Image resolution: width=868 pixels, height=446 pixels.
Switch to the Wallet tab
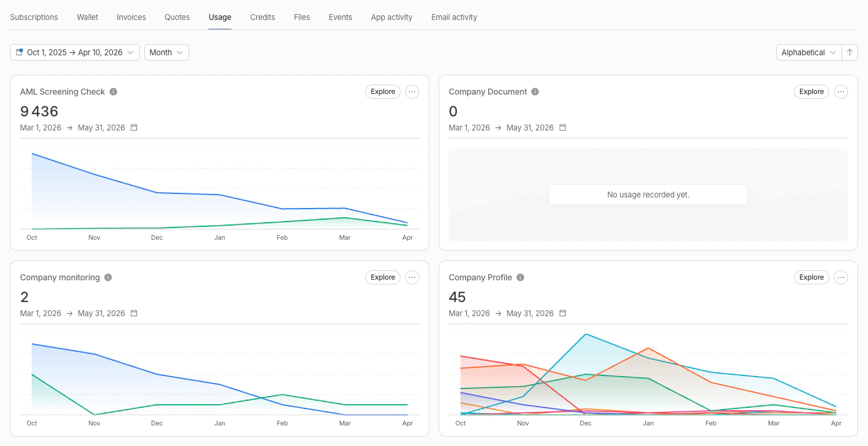(88, 17)
